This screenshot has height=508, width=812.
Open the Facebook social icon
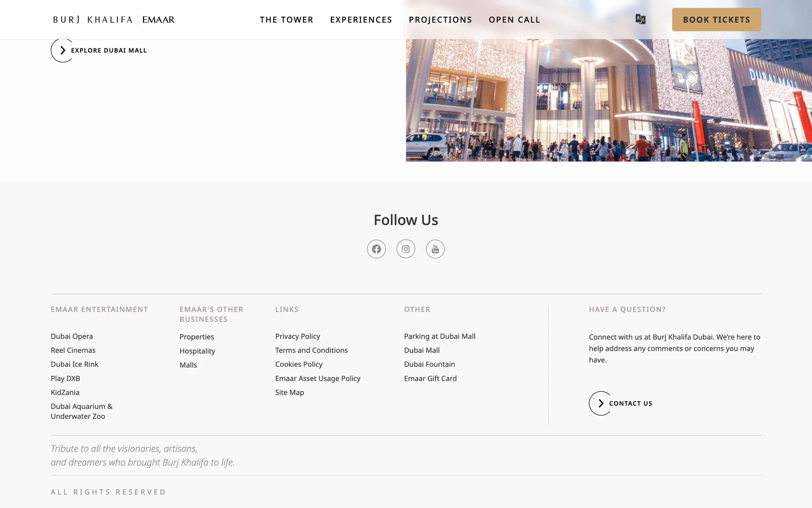click(x=377, y=249)
